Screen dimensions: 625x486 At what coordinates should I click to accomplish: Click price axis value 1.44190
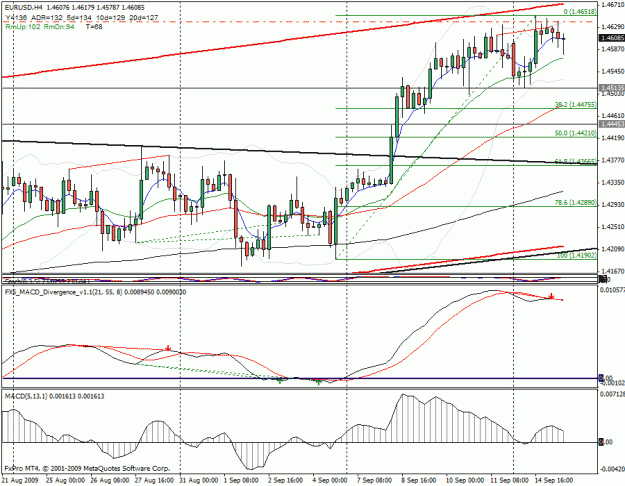click(x=614, y=138)
